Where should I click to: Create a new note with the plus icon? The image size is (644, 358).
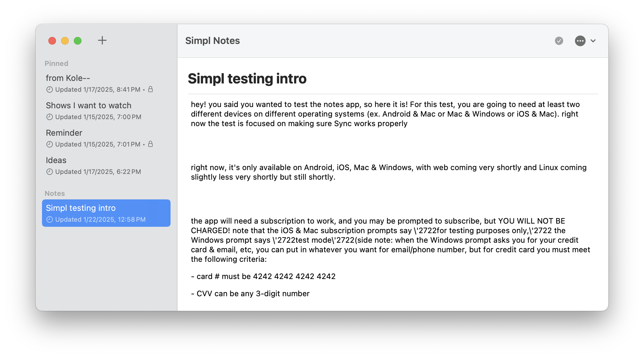[x=102, y=41]
